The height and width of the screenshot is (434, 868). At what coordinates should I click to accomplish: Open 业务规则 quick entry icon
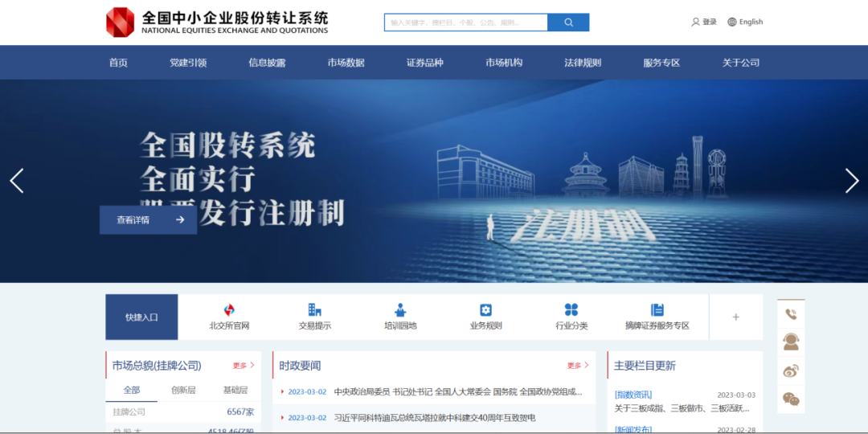pyautogui.click(x=486, y=310)
